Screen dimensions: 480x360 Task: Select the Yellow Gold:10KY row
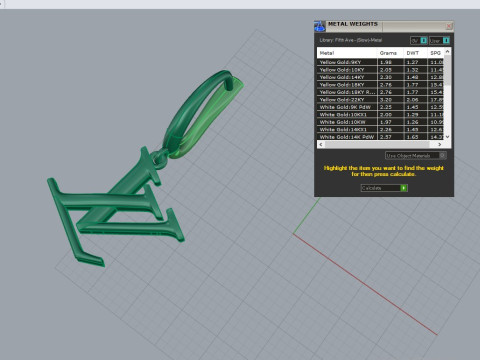coord(380,70)
